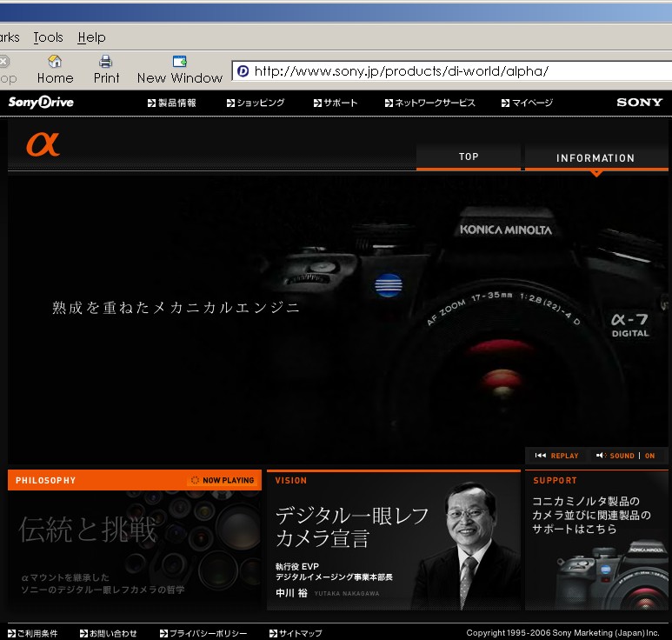The height and width of the screenshot is (640, 672).
Task: Switch to the TOP tab
Action: point(469,157)
